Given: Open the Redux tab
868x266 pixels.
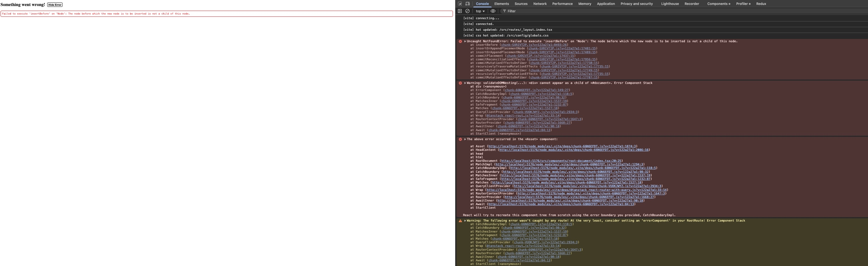Looking at the screenshot, I should tap(761, 4).
